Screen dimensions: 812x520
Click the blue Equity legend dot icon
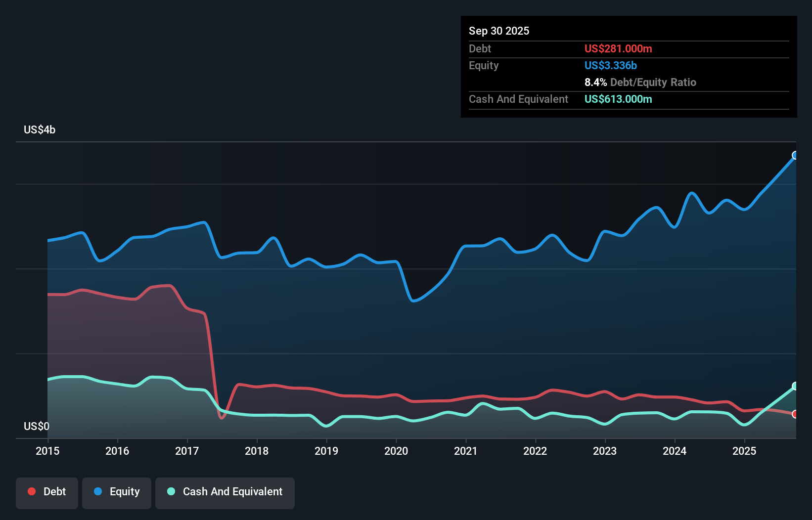tap(97, 491)
